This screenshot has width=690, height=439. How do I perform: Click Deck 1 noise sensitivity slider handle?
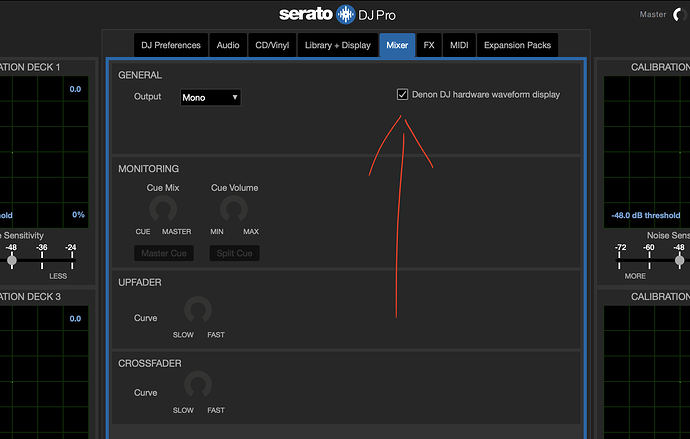point(12,260)
